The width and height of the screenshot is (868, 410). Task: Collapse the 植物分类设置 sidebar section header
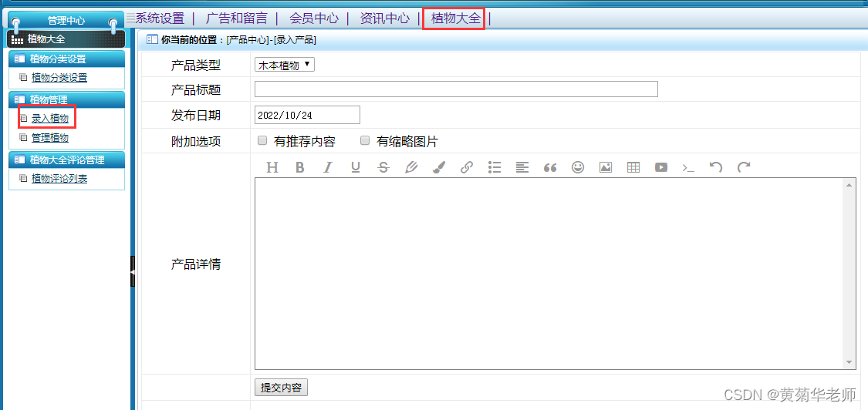(66, 59)
